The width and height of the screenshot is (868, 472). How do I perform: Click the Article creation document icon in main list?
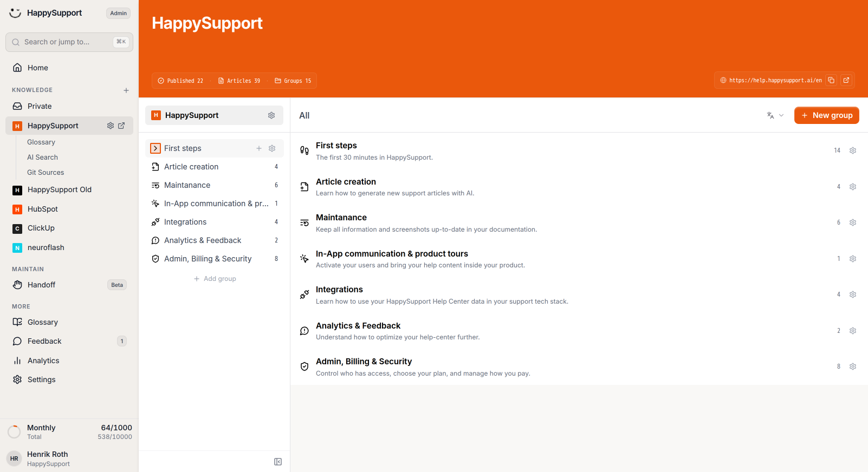305,187
